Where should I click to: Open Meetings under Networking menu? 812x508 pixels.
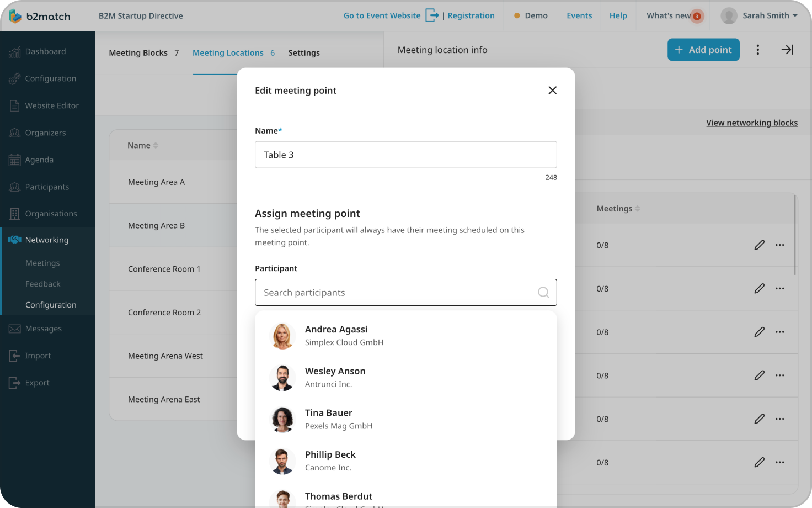(42, 263)
